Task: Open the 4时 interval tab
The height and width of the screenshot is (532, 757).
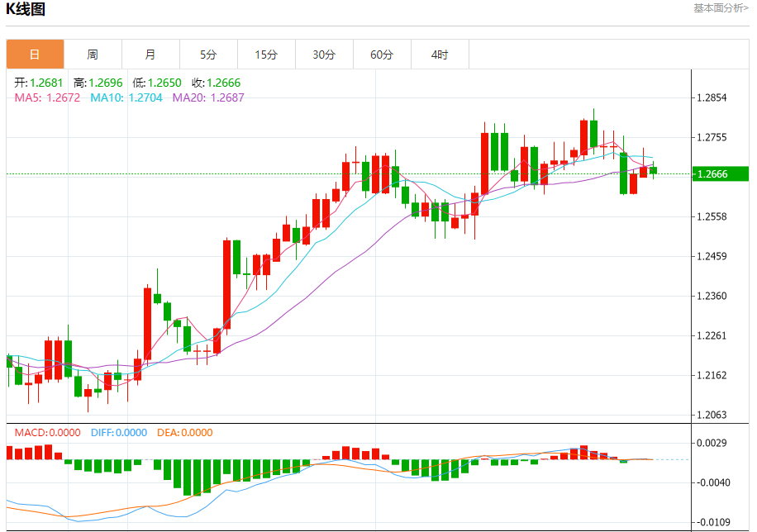Action: [440, 55]
